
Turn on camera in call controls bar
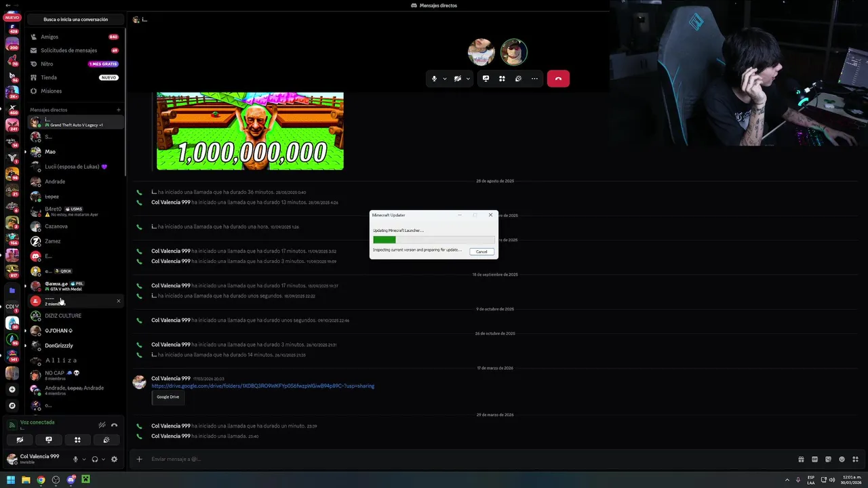[x=458, y=79]
